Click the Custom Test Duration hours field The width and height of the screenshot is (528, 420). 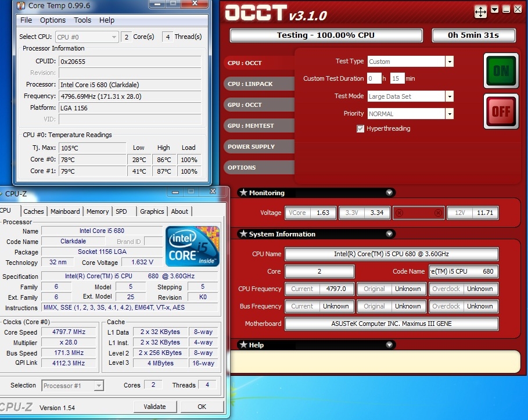(x=374, y=78)
